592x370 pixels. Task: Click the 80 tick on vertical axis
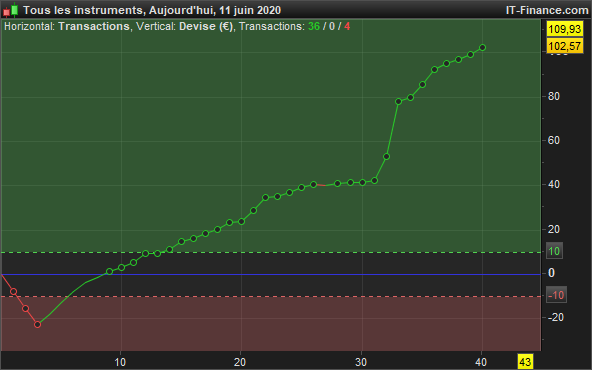(x=554, y=96)
